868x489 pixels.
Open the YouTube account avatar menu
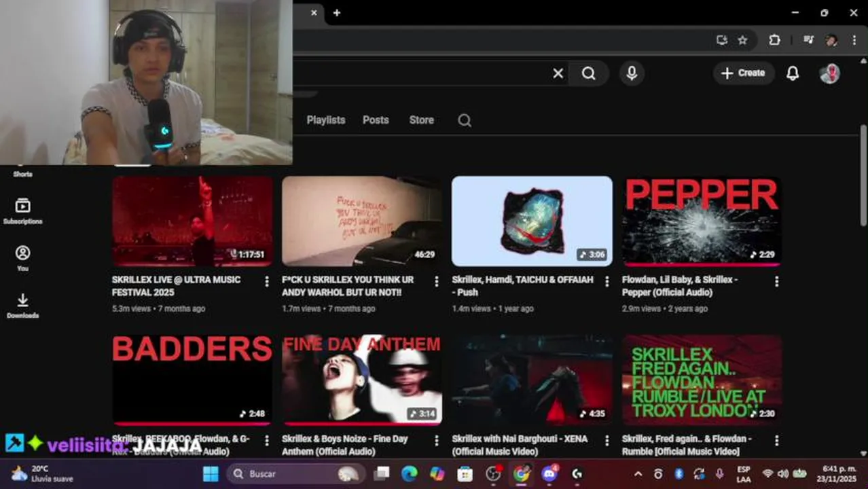coord(829,73)
